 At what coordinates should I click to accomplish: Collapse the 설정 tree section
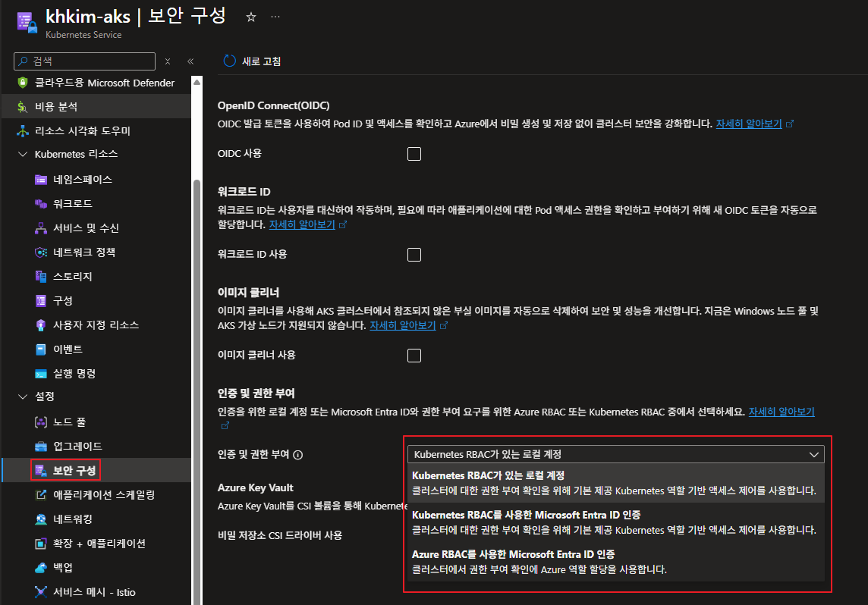[23, 397]
